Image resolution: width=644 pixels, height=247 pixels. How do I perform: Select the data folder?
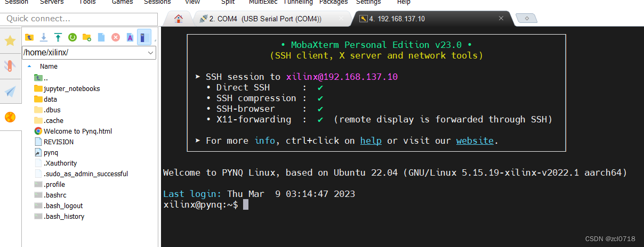click(x=46, y=99)
